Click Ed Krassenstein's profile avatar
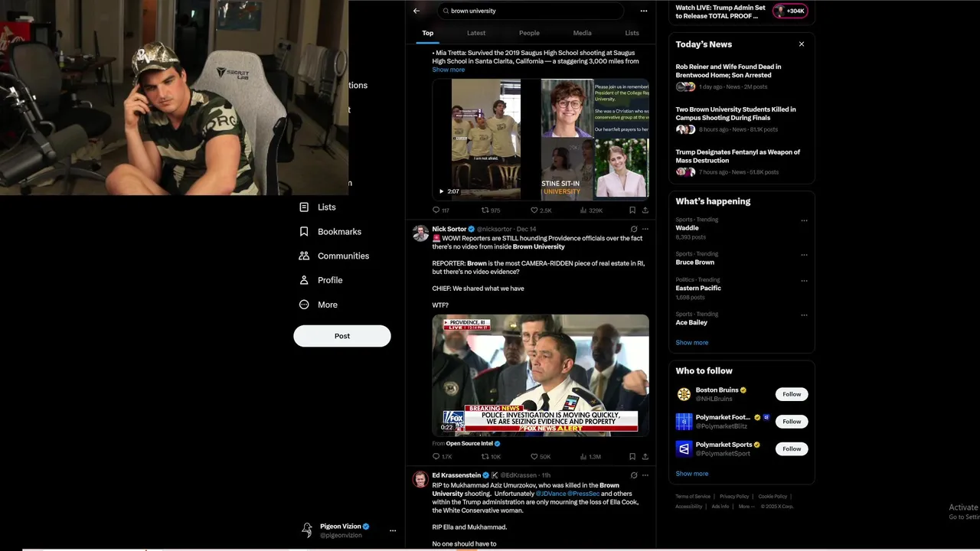This screenshot has height=551, width=980. pos(420,480)
